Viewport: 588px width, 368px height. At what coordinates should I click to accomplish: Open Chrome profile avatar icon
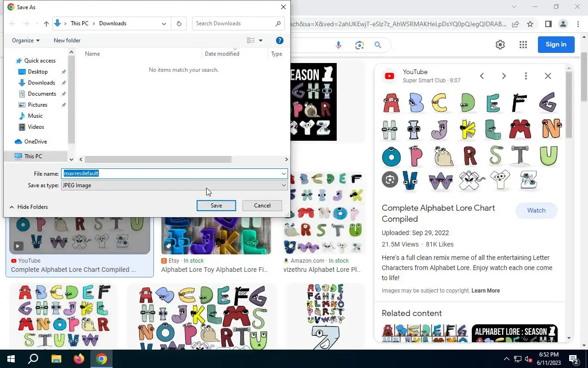click(563, 24)
